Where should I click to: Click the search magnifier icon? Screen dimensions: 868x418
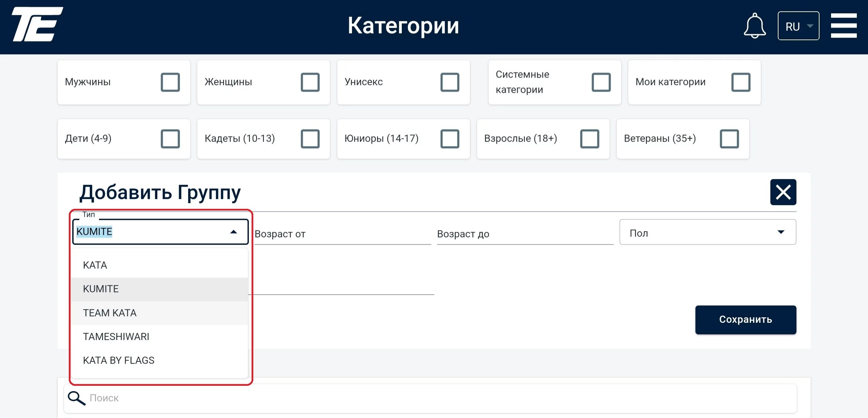(77, 398)
